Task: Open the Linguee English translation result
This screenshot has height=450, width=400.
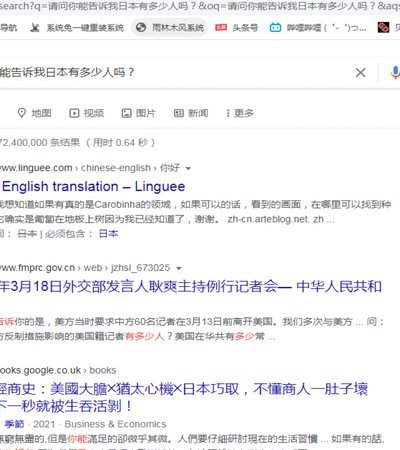Action: [x=94, y=186]
